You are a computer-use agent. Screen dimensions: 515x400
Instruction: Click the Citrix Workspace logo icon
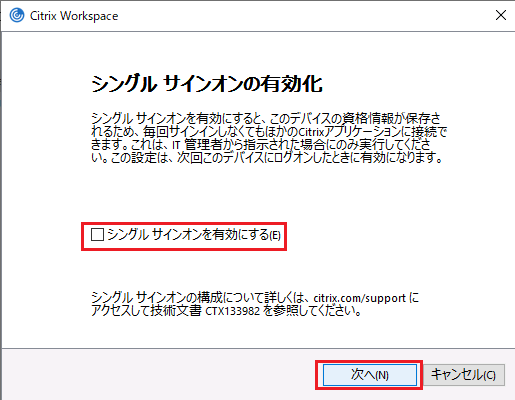coord(17,15)
